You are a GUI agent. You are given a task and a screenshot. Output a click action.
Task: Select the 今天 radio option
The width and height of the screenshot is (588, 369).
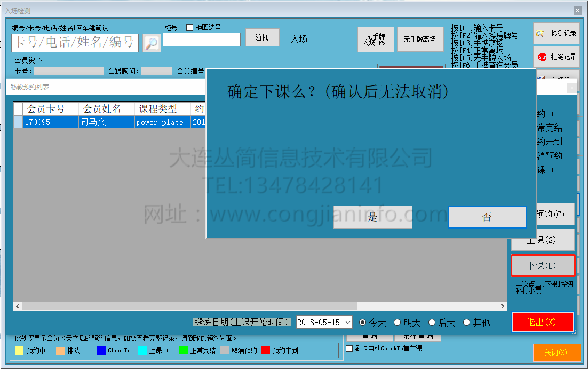pos(363,323)
